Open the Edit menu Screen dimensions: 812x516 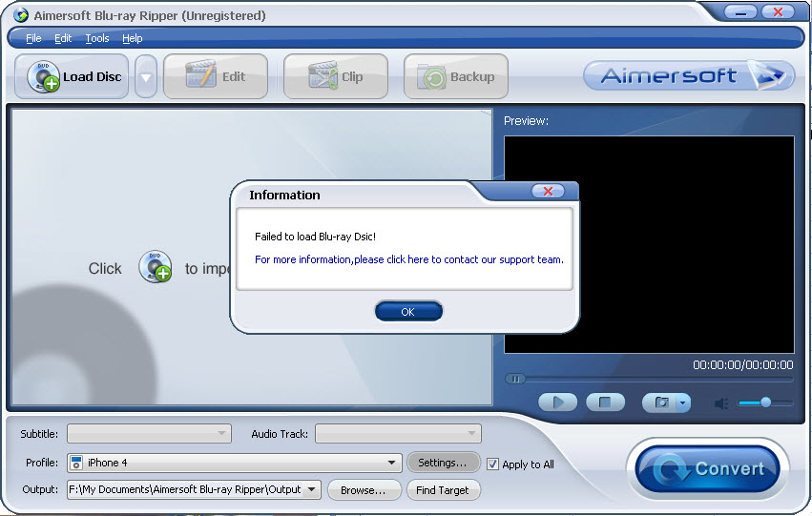point(63,38)
